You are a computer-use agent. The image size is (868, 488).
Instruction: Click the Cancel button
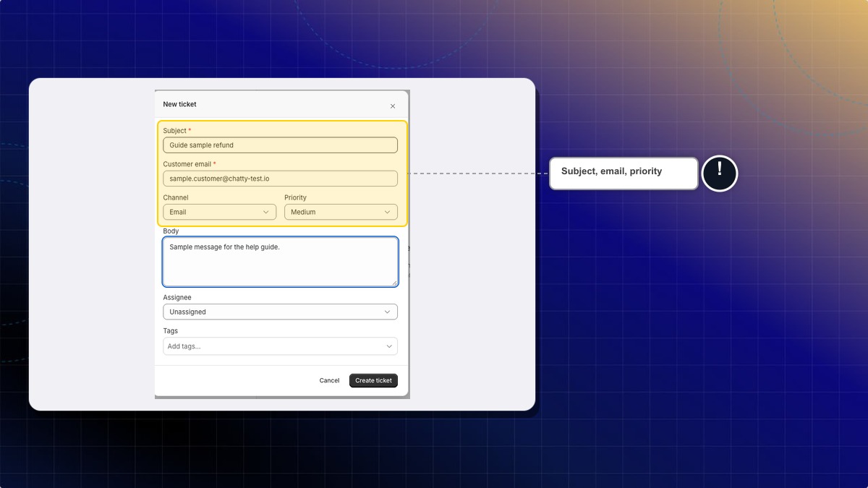(329, 380)
